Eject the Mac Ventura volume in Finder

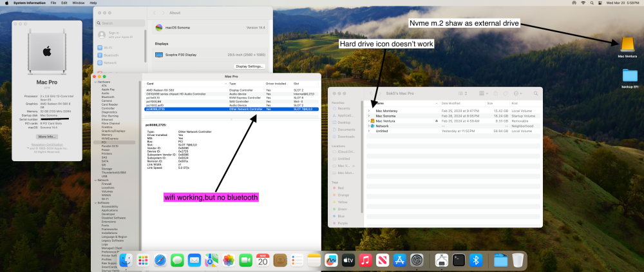click(436, 121)
